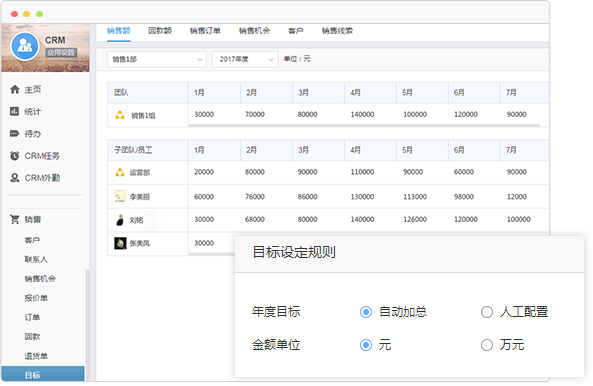593x386 pixels.
Task: Click the 目标设定规则 dialog title
Action: tap(294, 252)
